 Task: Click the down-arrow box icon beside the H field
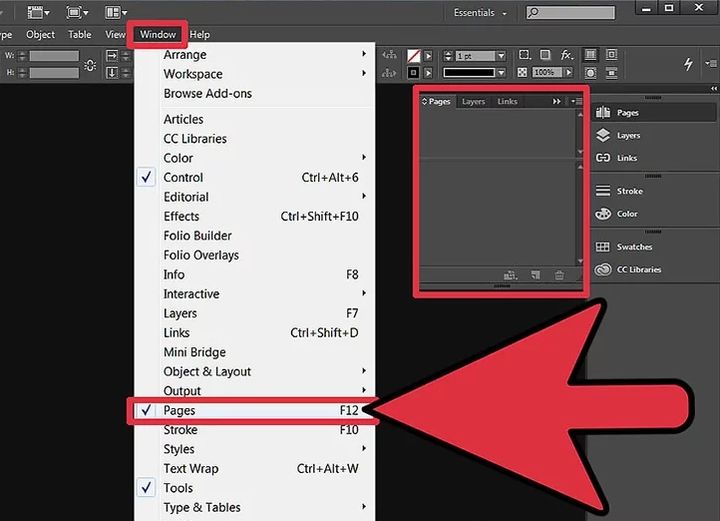click(112, 73)
